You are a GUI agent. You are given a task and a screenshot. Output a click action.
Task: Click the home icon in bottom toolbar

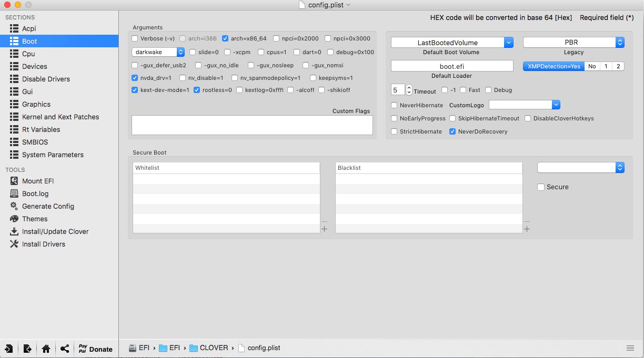coord(46,349)
